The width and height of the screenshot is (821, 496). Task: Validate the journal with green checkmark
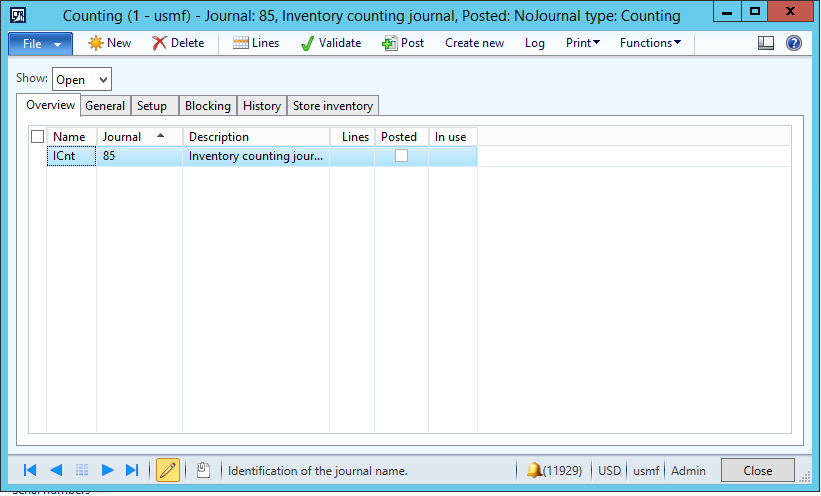click(307, 43)
